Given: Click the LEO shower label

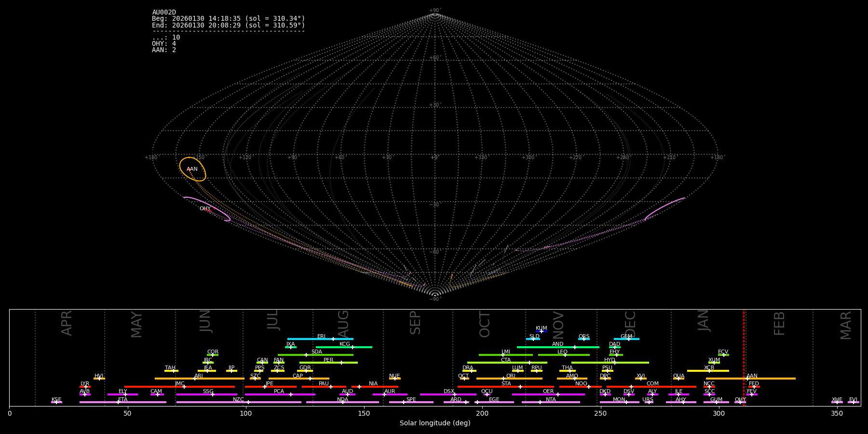Looking at the screenshot, I should pos(563,352).
